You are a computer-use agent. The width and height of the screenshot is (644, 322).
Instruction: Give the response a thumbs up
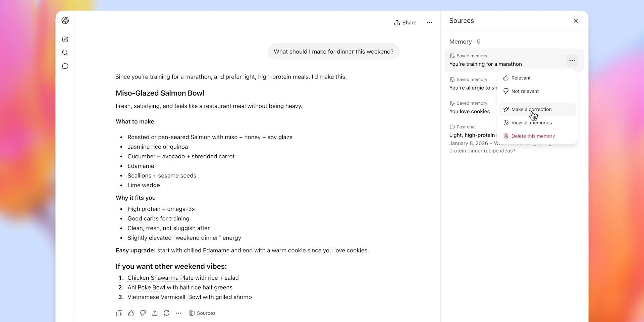[x=131, y=313]
